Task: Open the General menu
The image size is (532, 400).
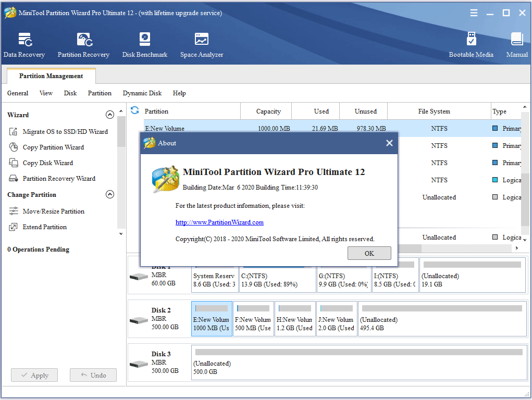Action: tap(18, 93)
